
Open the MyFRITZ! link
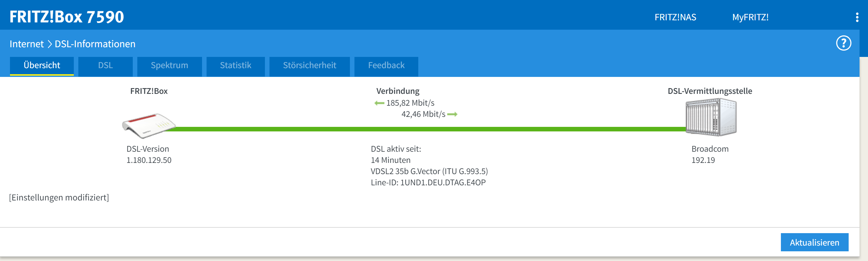(750, 17)
